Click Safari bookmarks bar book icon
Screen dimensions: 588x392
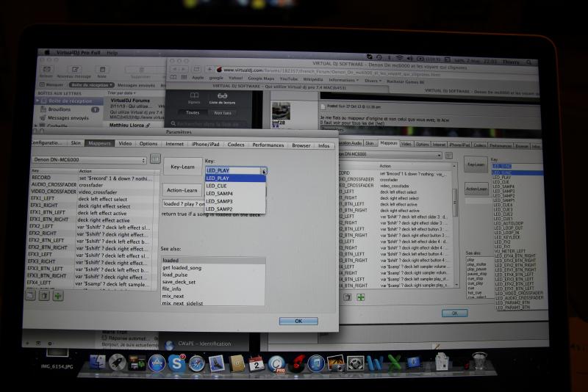(173, 78)
